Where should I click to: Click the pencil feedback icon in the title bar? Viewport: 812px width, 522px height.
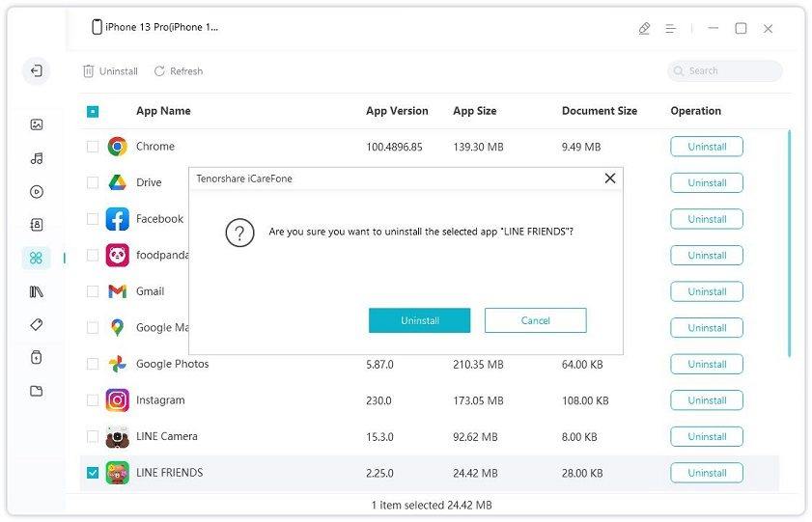[644, 29]
